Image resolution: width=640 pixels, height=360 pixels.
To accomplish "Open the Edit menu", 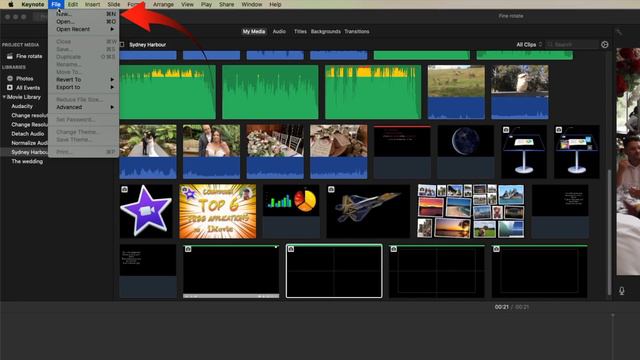I will click(x=73, y=4).
